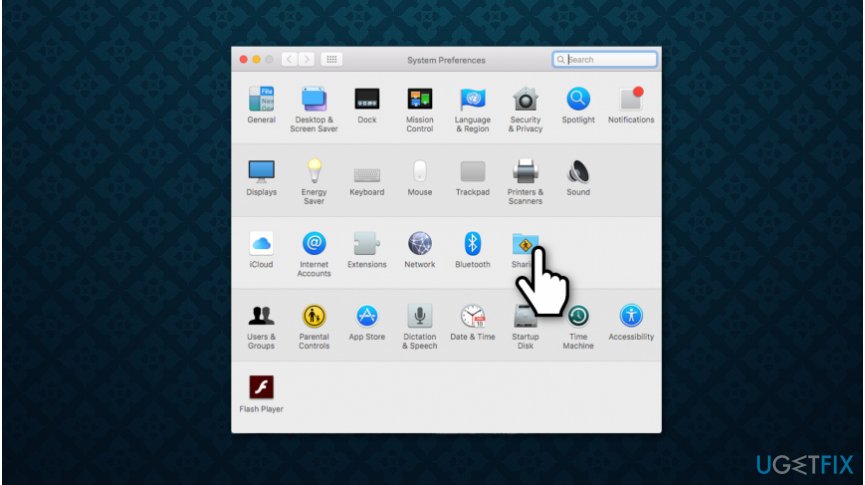Viewport: 865px width, 485px height.
Task: Open Dock preferences
Action: click(x=367, y=99)
